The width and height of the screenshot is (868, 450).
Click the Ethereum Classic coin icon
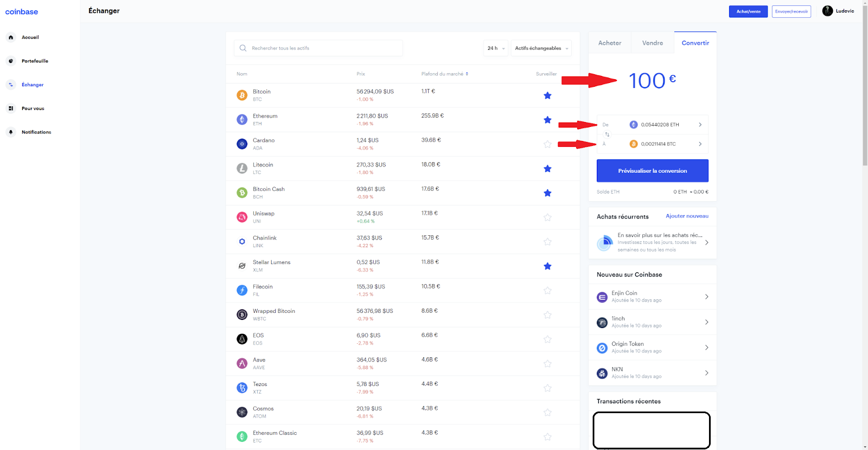(242, 436)
